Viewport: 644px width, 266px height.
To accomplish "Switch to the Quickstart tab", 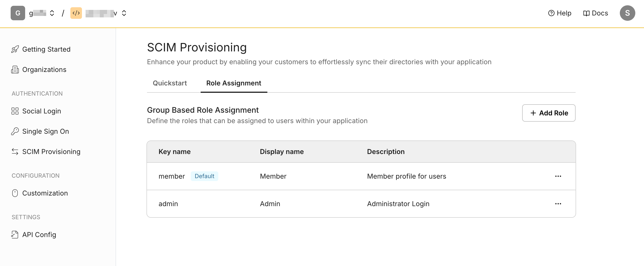I will 170,83.
